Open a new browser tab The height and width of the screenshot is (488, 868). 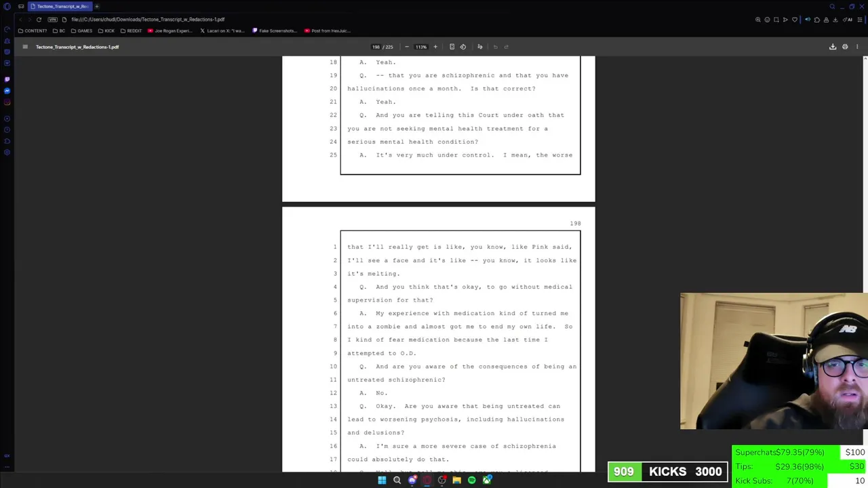[96, 6]
